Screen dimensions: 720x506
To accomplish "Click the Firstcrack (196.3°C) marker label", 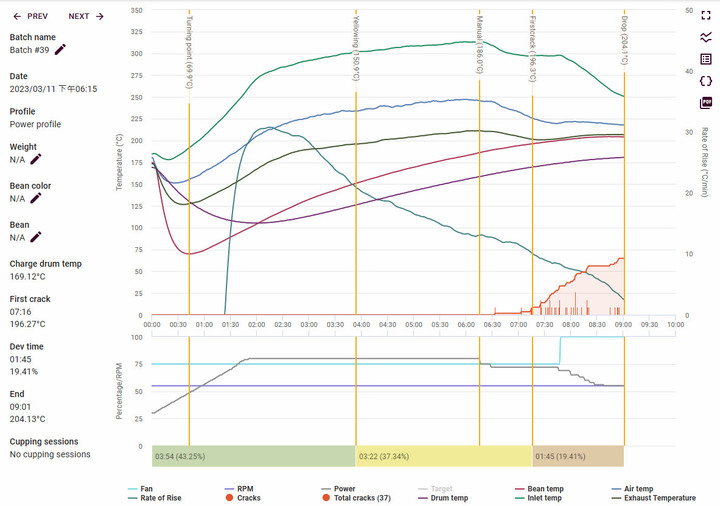I will (532, 49).
